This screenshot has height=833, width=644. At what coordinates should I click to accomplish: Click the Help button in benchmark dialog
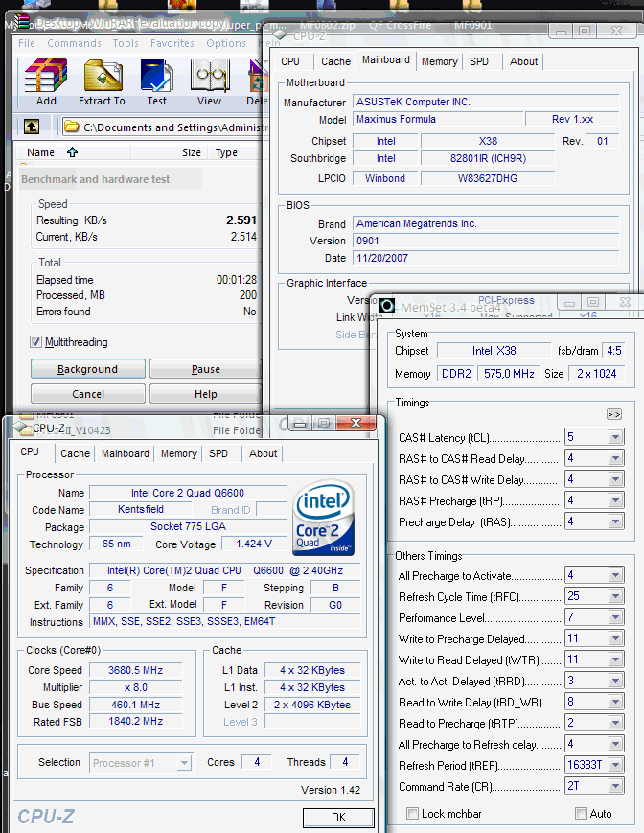click(x=205, y=394)
